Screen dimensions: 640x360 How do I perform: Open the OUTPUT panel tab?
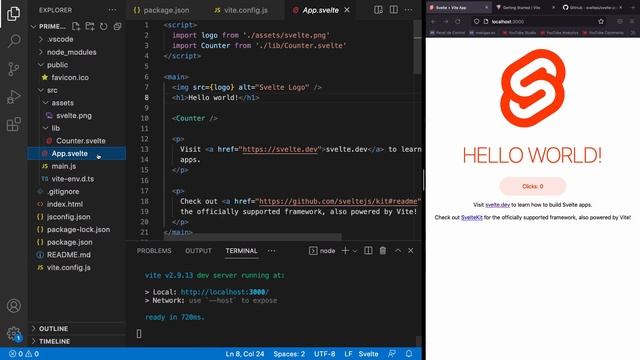(x=198, y=251)
